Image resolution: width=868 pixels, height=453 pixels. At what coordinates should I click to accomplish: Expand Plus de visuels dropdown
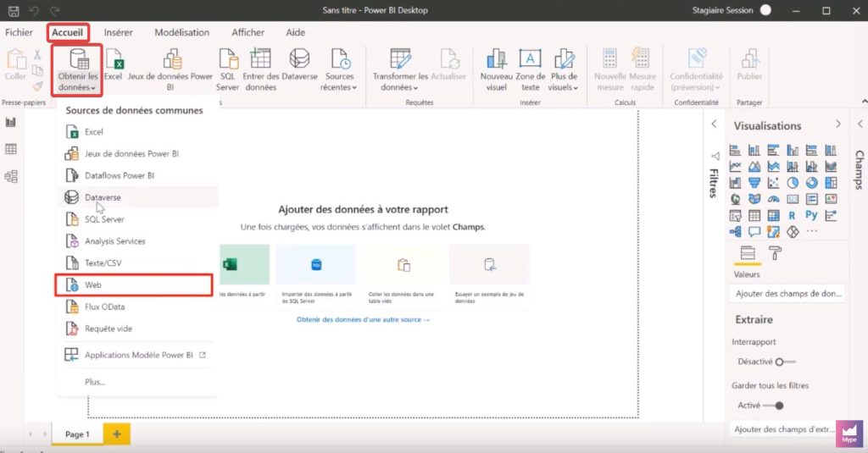(x=564, y=70)
